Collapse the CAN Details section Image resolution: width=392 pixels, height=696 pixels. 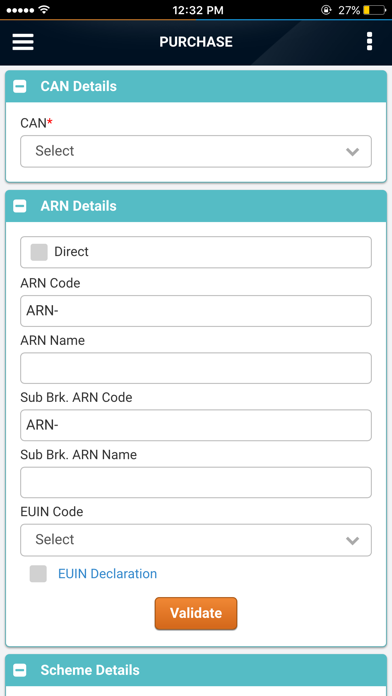click(20, 86)
